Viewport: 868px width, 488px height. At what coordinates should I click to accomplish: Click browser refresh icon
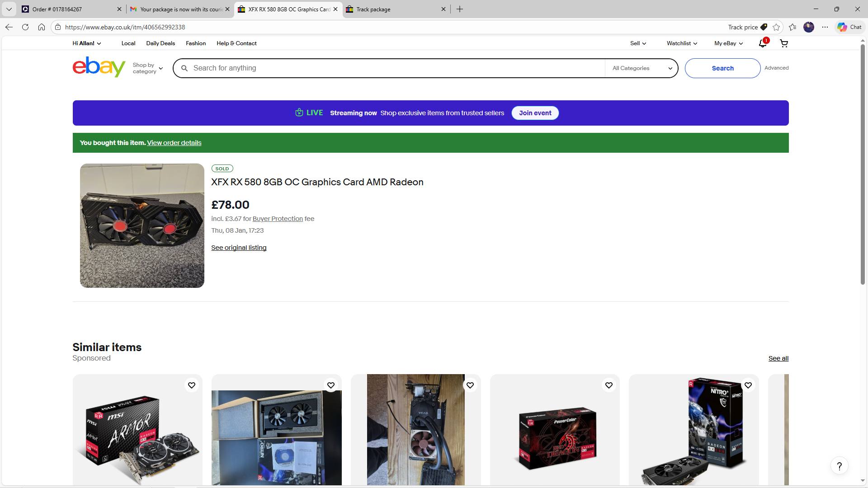click(25, 27)
